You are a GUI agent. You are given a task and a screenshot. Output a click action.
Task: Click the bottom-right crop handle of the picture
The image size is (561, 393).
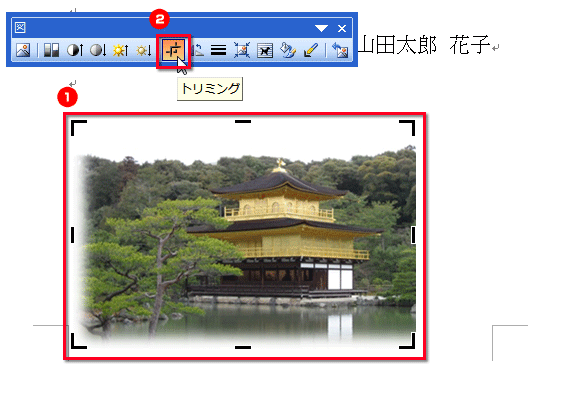(x=408, y=341)
